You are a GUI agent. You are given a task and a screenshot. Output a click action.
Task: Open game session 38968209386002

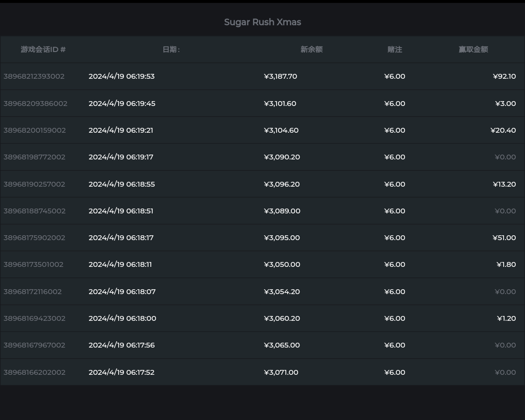35,104
